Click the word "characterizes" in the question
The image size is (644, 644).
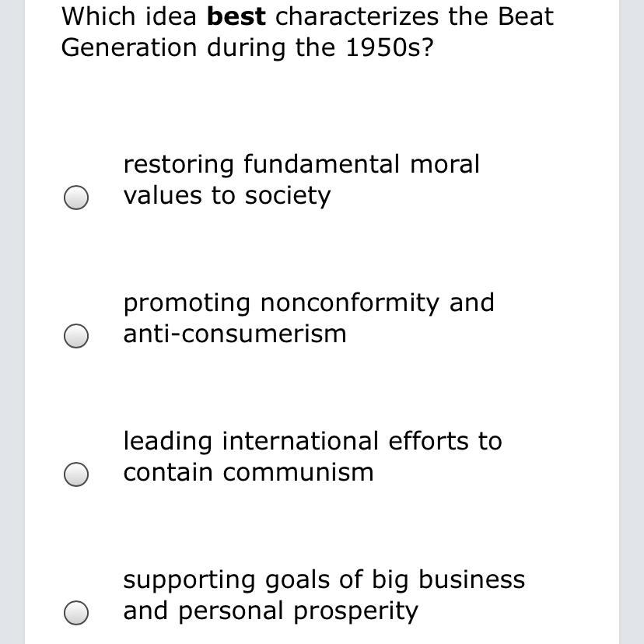coord(357,16)
